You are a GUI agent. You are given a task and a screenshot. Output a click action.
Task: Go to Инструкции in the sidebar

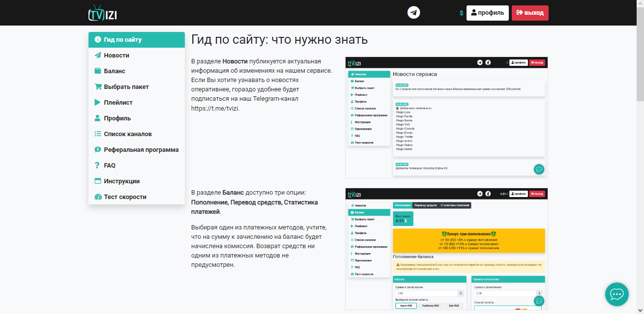[137, 181]
